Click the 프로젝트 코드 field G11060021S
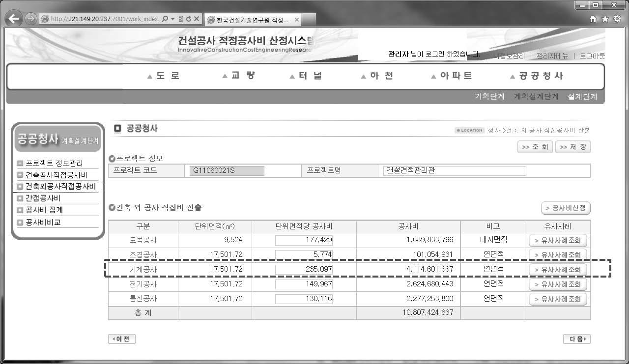Viewport: 629px width, 364px height. pos(227,171)
